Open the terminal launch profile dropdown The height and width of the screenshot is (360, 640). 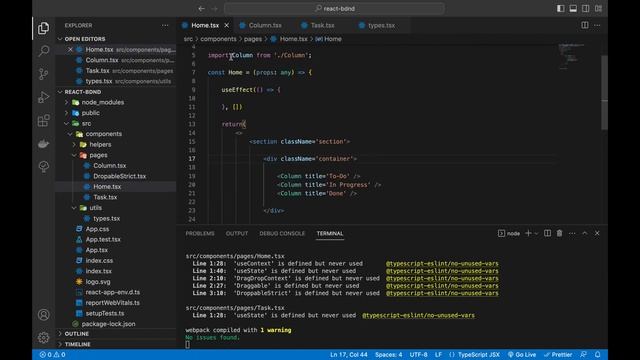point(536,233)
